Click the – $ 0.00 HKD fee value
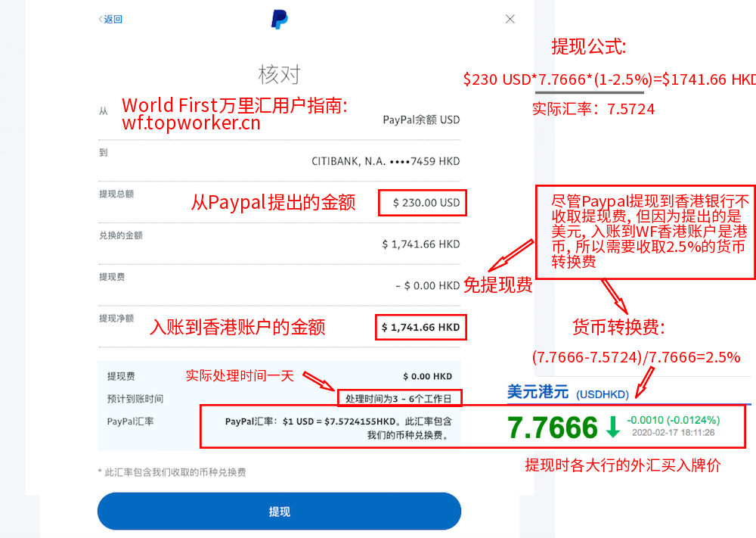Viewport: 756px width, 538px height. tap(427, 285)
